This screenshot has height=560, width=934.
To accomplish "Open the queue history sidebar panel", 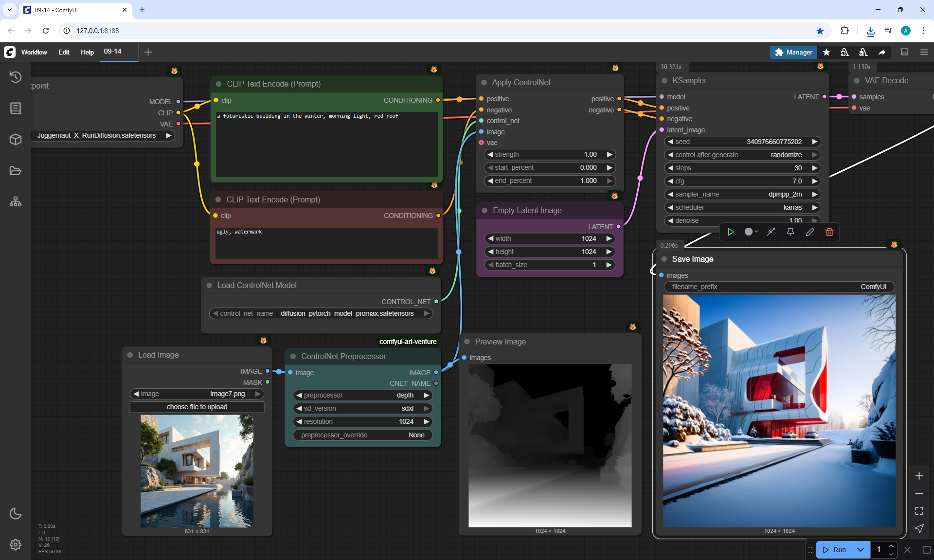I will point(16,77).
